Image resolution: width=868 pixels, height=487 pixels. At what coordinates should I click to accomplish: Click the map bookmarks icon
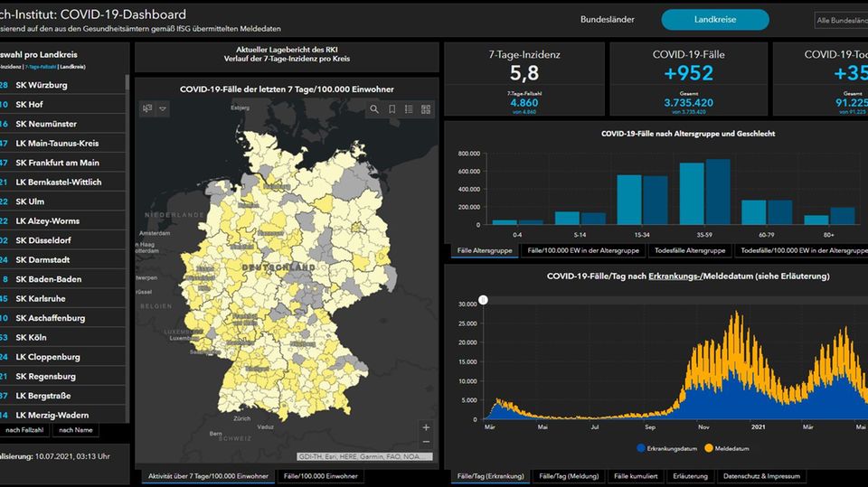click(x=392, y=109)
